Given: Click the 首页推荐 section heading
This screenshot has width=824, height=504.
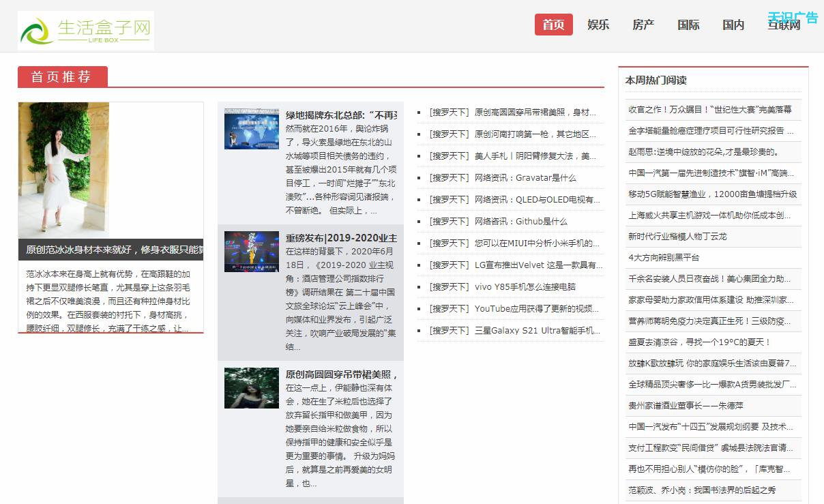Looking at the screenshot, I should pyautogui.click(x=62, y=76).
